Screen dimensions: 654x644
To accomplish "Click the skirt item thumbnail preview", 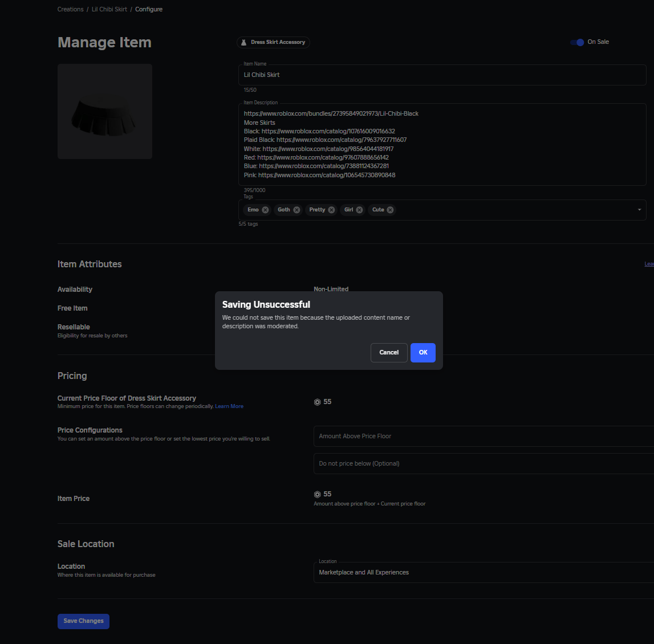I will [x=104, y=111].
